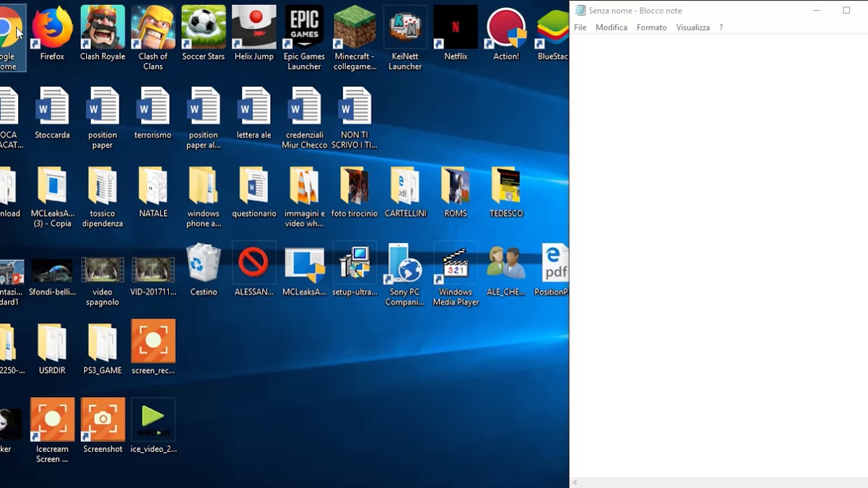Select the Sfondi-belli image thumbnail
Image resolution: width=868 pixels, height=488 pixels.
(x=52, y=277)
